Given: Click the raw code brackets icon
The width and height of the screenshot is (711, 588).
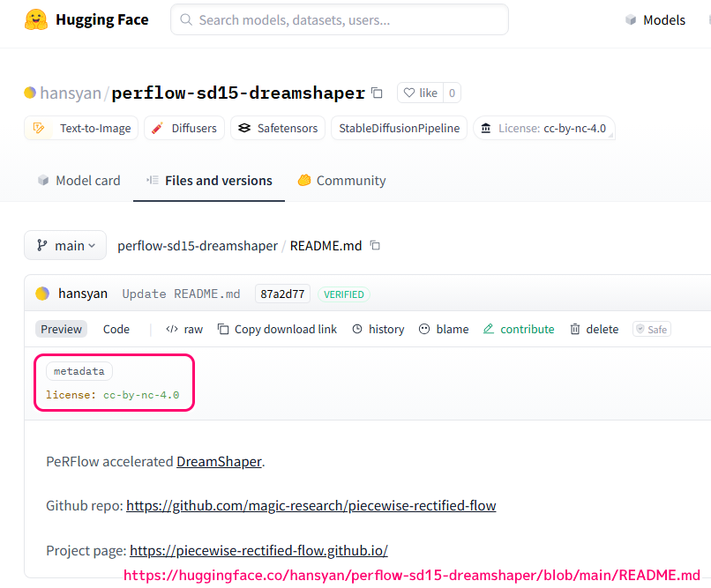Looking at the screenshot, I should tap(172, 330).
